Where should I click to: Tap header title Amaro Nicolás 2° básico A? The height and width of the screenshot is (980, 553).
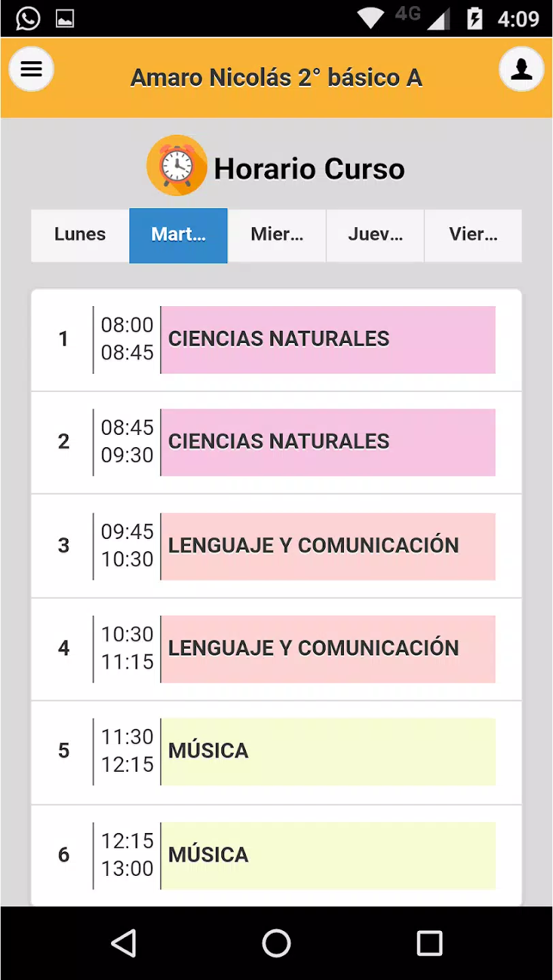(276, 78)
